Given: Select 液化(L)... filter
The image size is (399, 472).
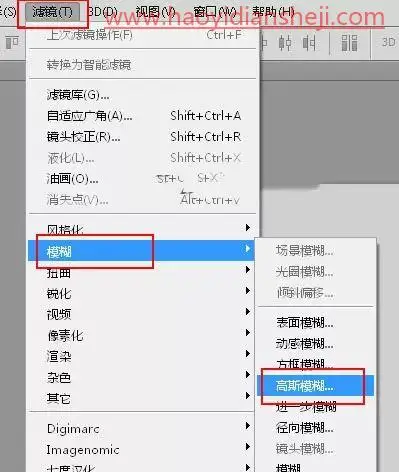Looking at the screenshot, I should (x=143, y=158).
